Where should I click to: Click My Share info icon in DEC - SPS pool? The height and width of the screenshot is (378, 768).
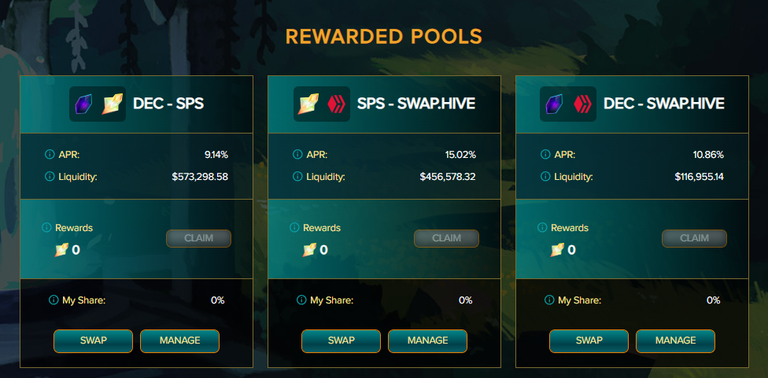tap(53, 300)
